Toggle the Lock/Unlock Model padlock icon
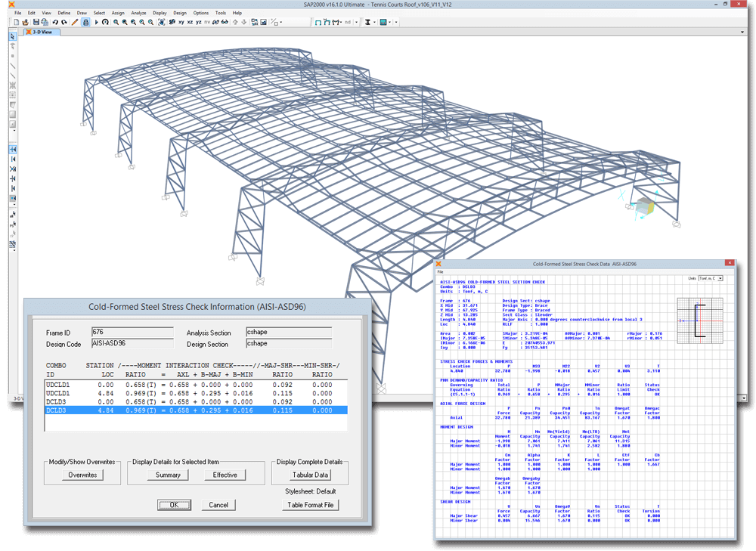The image size is (756, 551). [x=86, y=22]
